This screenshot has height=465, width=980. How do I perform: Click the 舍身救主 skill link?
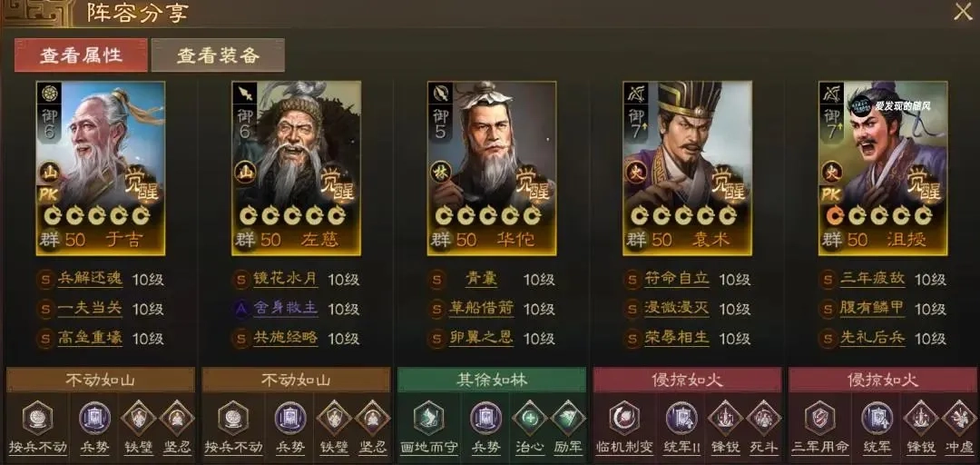point(286,309)
